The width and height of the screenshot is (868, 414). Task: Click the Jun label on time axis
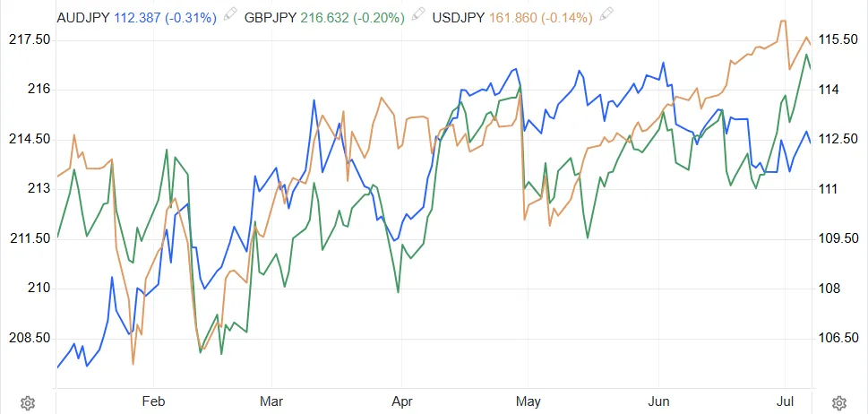coord(658,401)
